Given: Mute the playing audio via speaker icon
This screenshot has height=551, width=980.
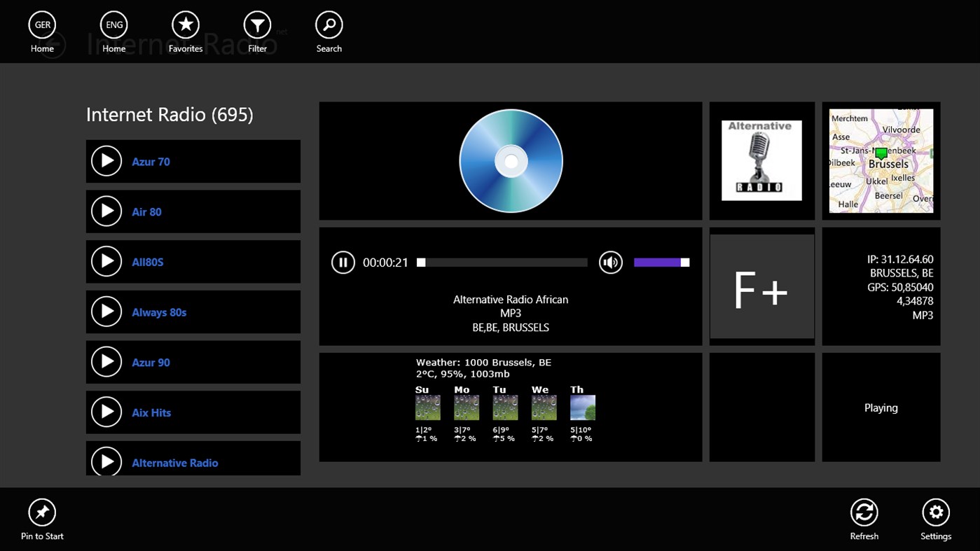Looking at the screenshot, I should (610, 263).
